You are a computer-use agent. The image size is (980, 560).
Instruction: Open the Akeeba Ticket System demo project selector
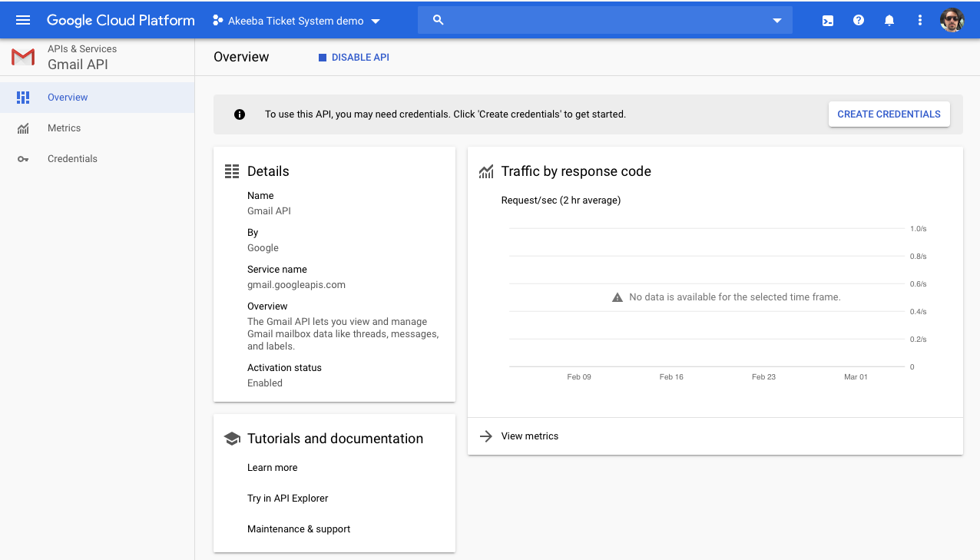click(x=296, y=21)
